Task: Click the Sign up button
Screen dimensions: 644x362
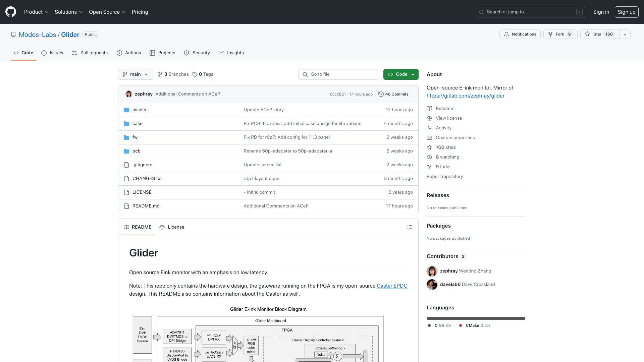Action: point(627,12)
